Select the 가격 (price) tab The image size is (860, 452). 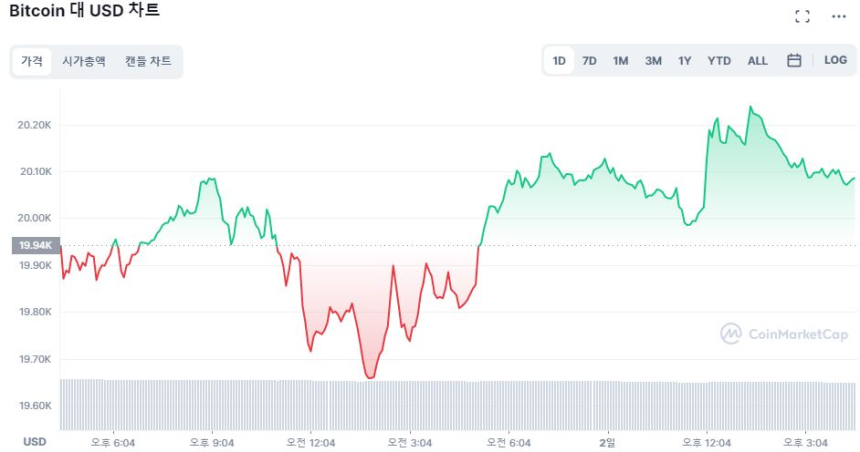click(32, 61)
